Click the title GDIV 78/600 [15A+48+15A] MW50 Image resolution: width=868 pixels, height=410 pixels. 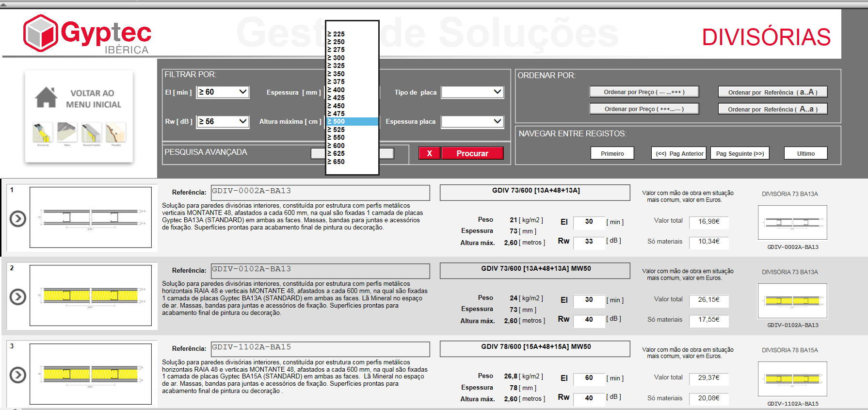pyautogui.click(x=535, y=348)
